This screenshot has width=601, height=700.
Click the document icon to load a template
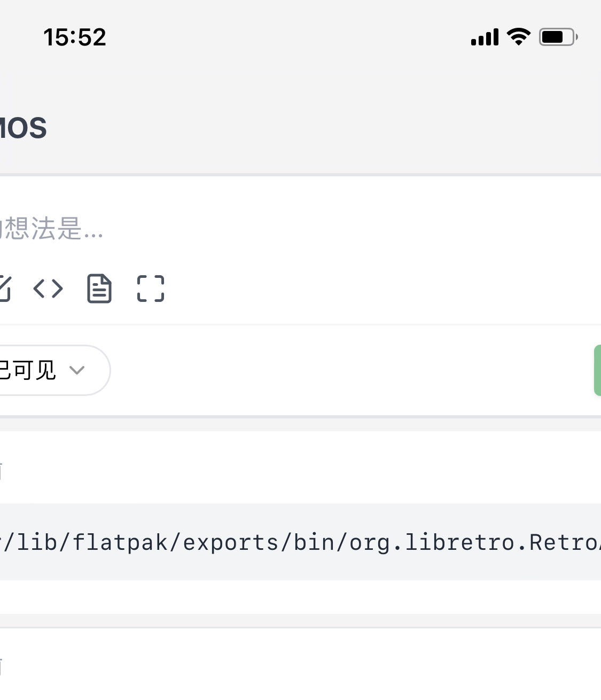pyautogui.click(x=99, y=289)
